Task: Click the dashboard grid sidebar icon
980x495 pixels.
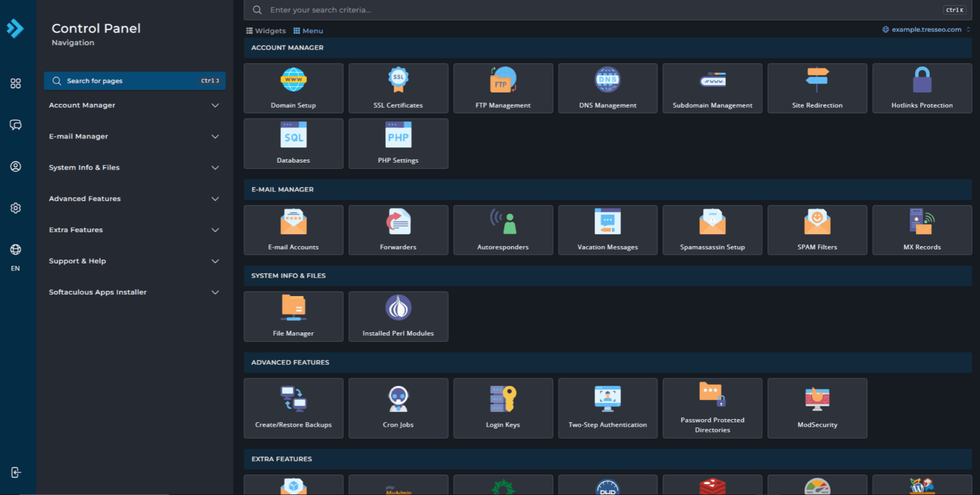Action: pyautogui.click(x=16, y=84)
